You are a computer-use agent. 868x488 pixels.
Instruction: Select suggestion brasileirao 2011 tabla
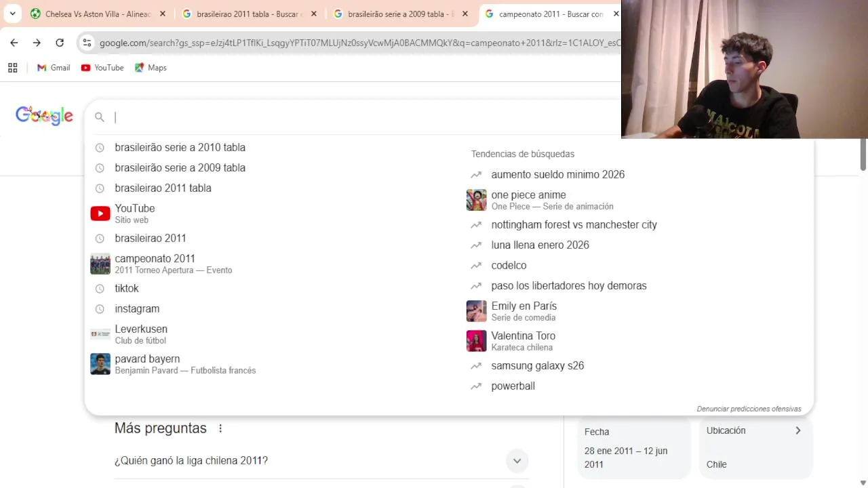[x=163, y=188]
